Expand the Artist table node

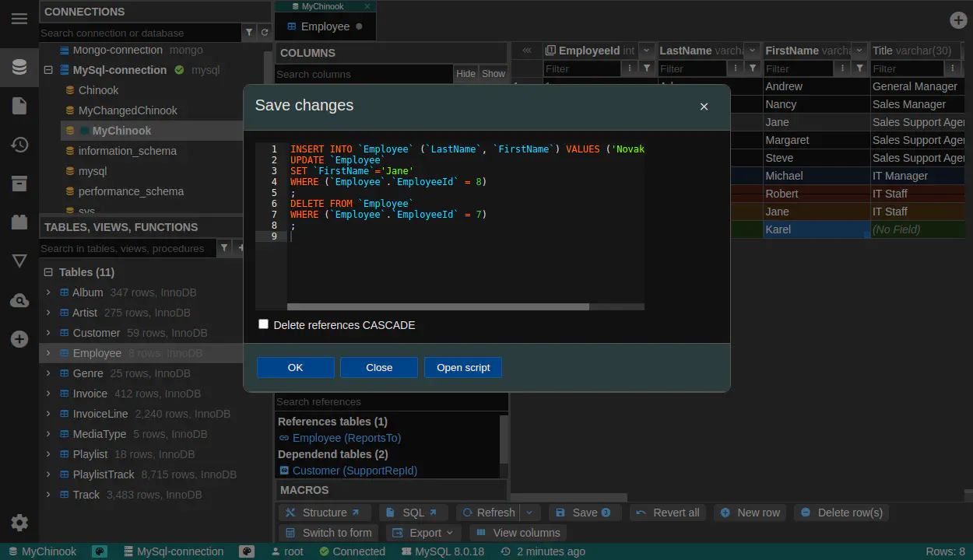(48, 313)
